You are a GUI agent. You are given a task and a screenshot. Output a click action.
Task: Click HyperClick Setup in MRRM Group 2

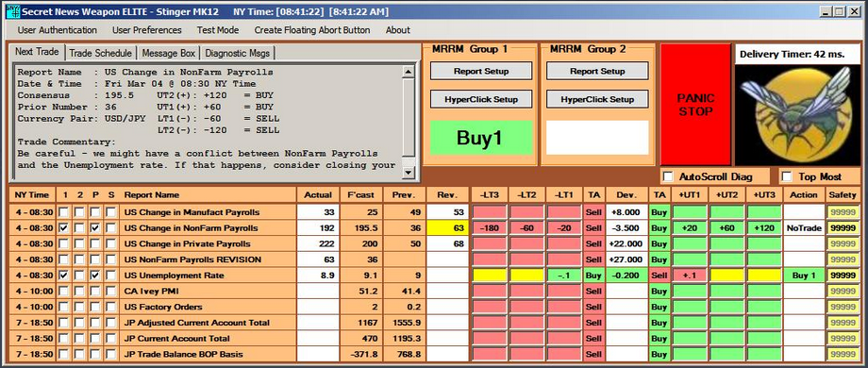point(597,99)
